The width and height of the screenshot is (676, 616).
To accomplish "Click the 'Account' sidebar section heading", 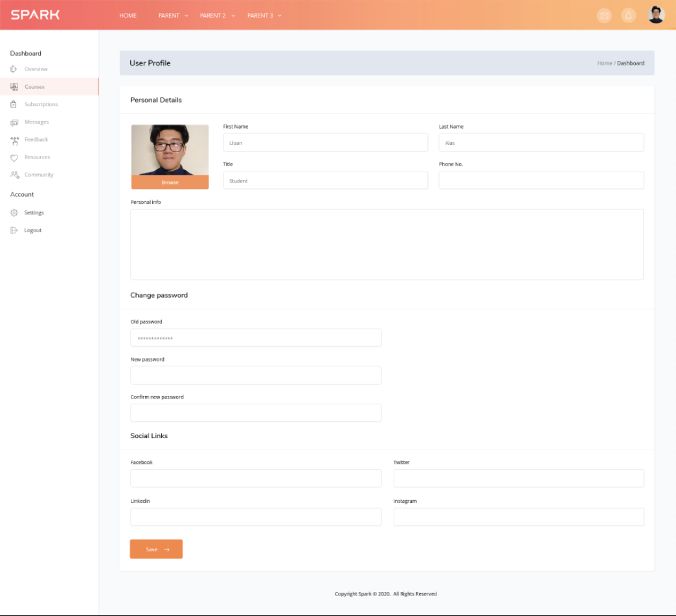I will coord(21,194).
